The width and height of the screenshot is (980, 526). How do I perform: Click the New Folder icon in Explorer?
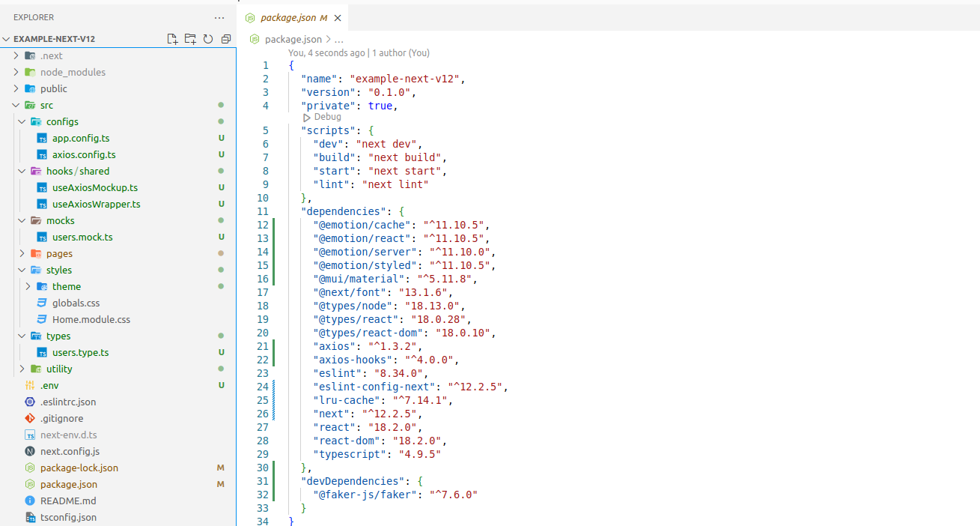tap(190, 39)
